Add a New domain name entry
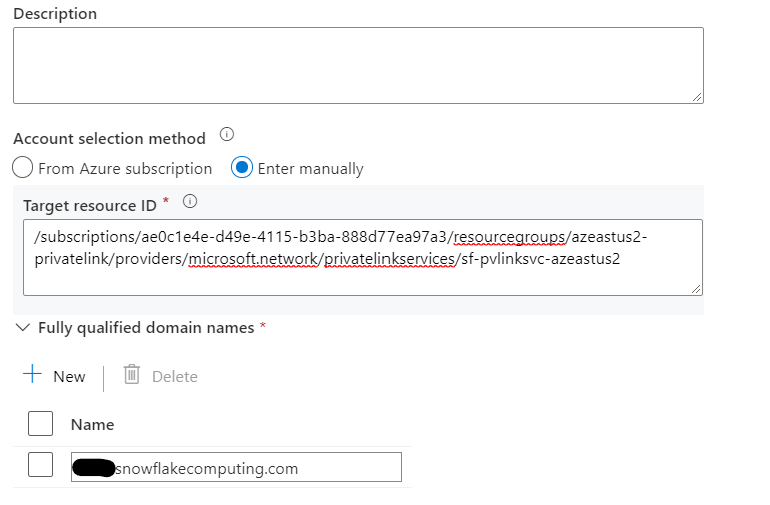 (55, 376)
